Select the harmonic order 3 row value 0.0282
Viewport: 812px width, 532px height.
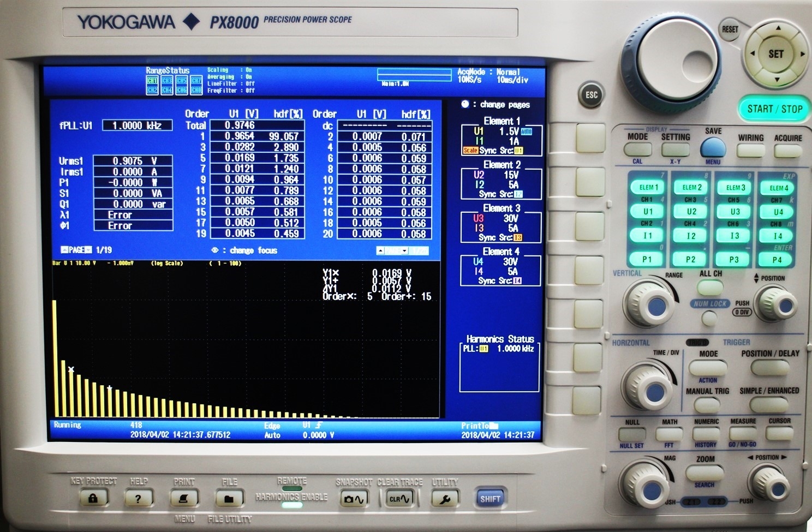tap(240, 147)
